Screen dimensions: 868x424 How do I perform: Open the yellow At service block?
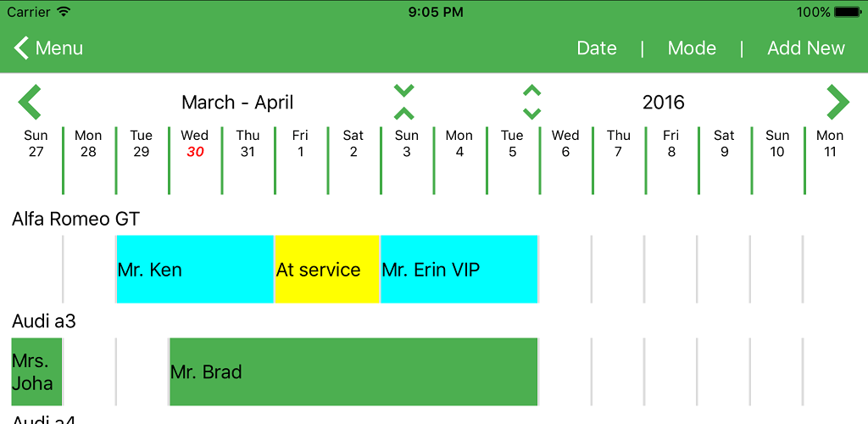point(327,269)
